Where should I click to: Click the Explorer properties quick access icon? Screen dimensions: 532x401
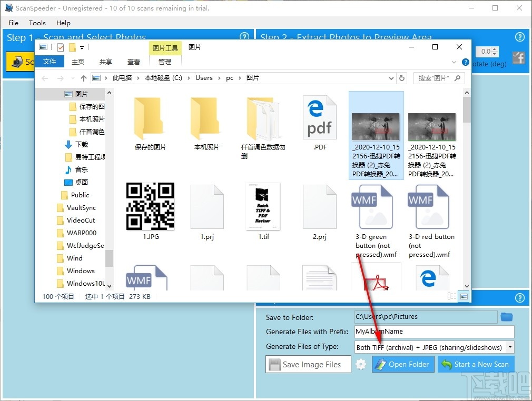tap(61, 47)
